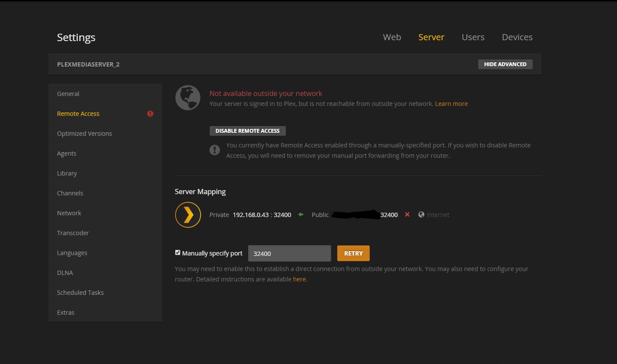The width and height of the screenshot is (617, 364).
Task: Open the Languages settings section
Action: pos(105,253)
